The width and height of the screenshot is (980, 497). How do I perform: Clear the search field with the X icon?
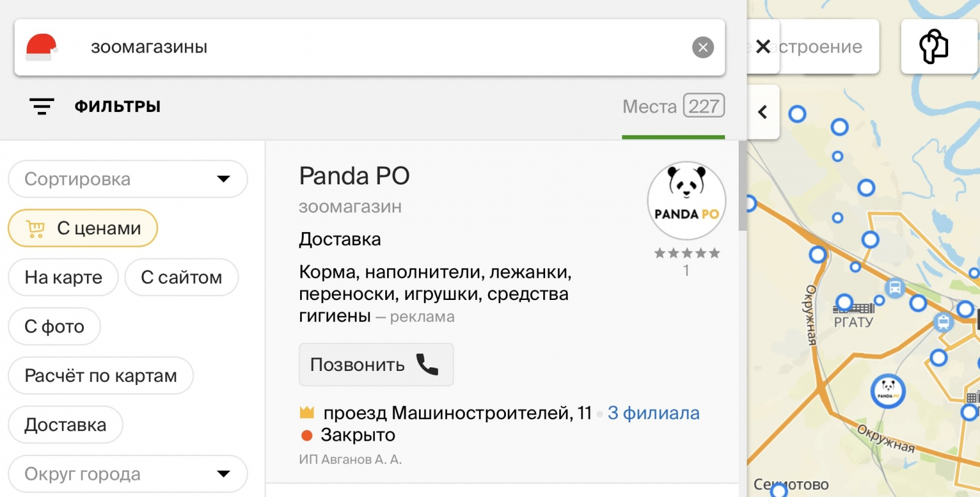point(703,47)
